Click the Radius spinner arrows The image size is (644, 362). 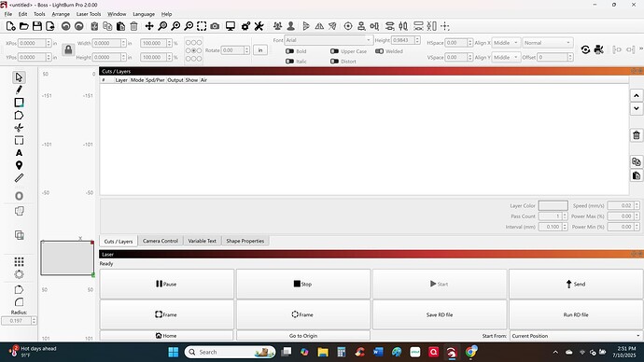34,321
